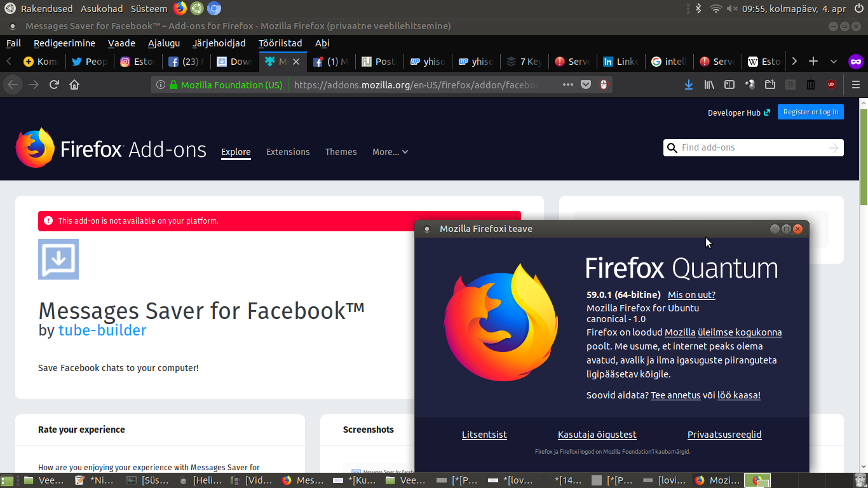This screenshot has height=488, width=868.
Task: Click the uBlock Origin shield icon
Action: coord(831,85)
